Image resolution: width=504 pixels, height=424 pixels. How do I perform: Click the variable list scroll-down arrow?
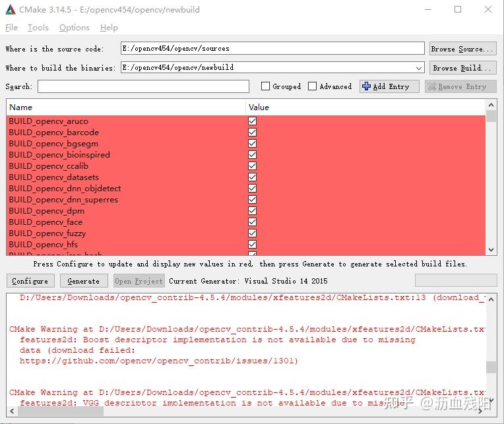pyautogui.click(x=491, y=249)
